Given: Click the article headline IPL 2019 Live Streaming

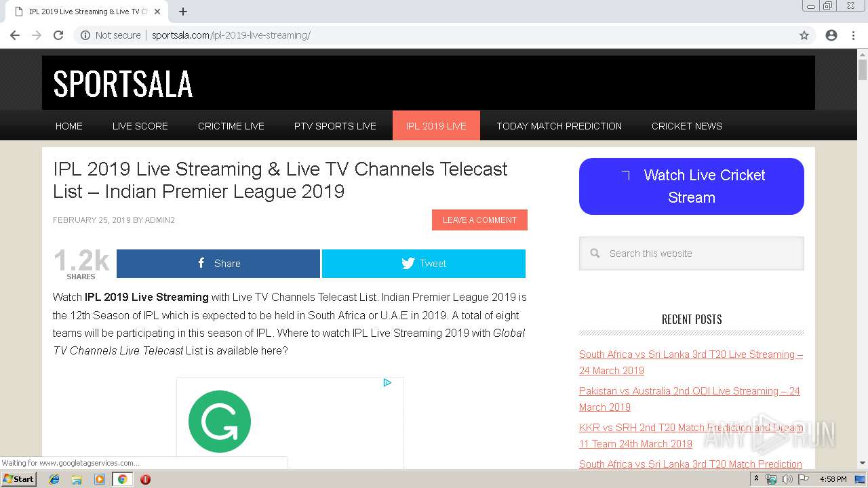Looking at the screenshot, I should (x=280, y=180).
